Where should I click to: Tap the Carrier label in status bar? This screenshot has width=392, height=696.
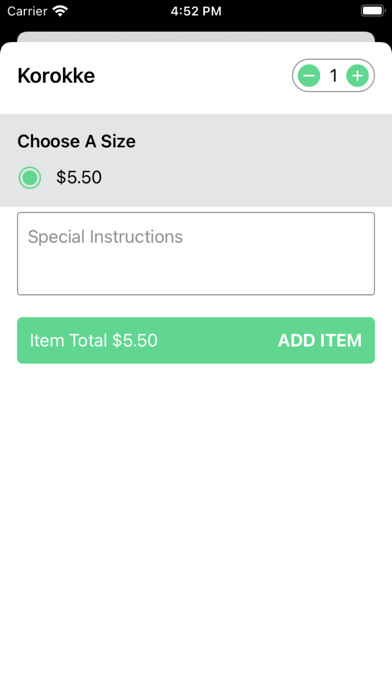27,11
